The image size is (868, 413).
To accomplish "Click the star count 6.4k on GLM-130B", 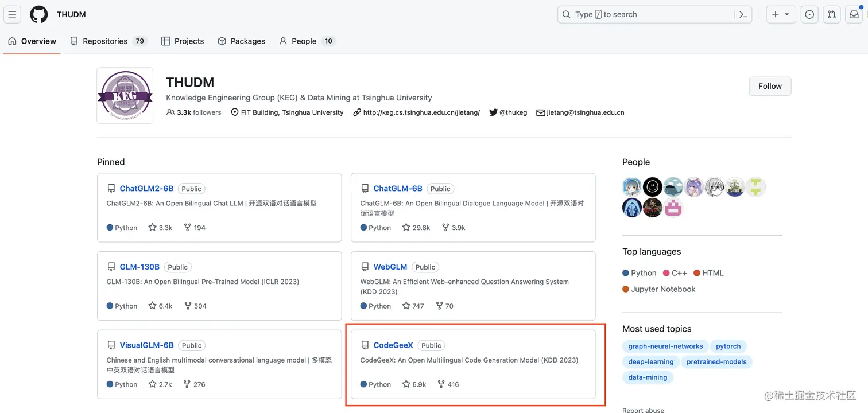I will point(160,306).
